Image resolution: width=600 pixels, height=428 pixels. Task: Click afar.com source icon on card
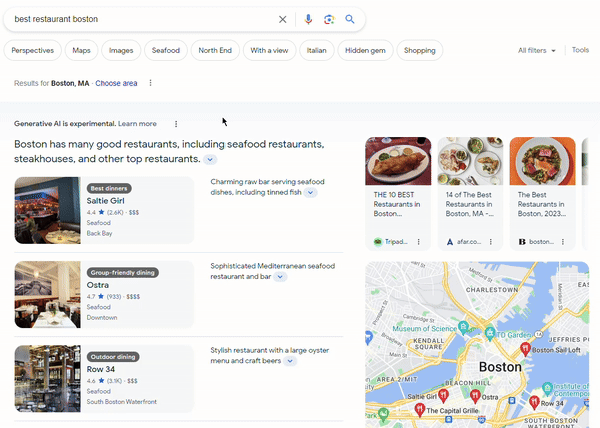pos(450,242)
